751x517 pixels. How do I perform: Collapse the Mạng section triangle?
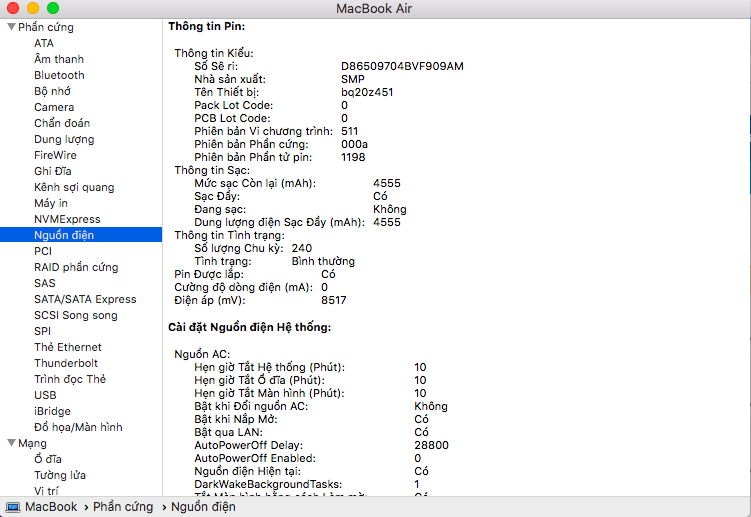coord(11,443)
